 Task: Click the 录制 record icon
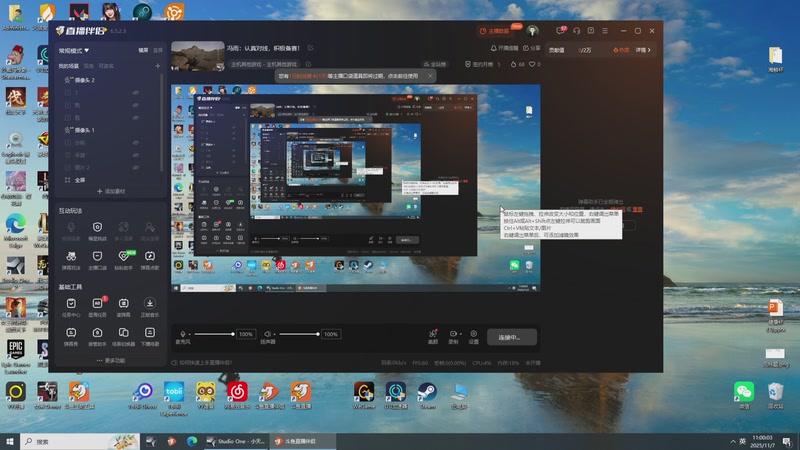pyautogui.click(x=453, y=336)
